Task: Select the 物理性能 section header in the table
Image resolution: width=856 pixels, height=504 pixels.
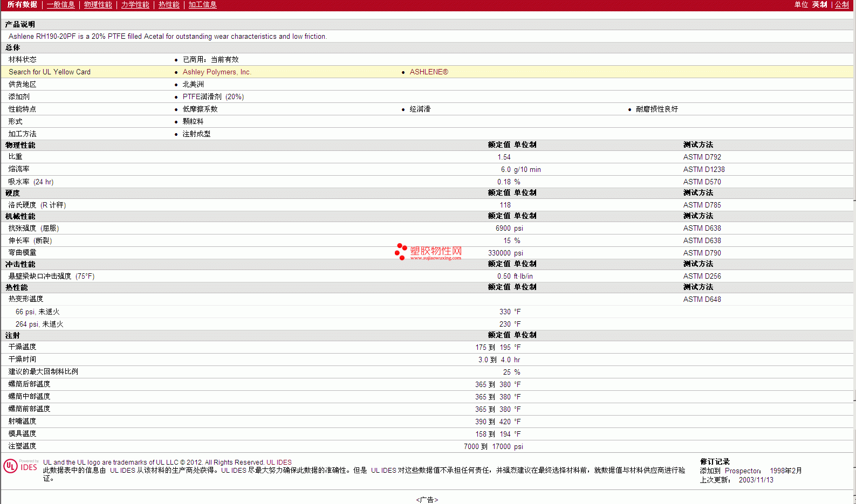Action: pyautogui.click(x=20, y=145)
